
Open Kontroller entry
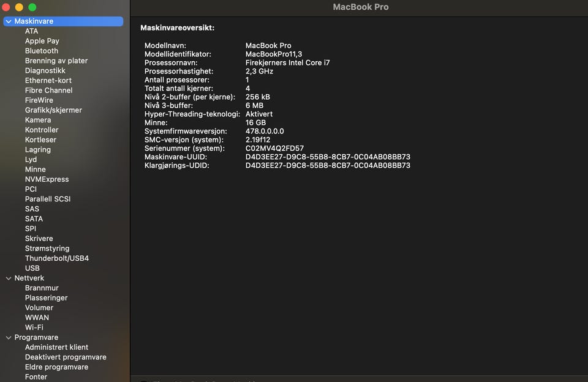(x=42, y=130)
